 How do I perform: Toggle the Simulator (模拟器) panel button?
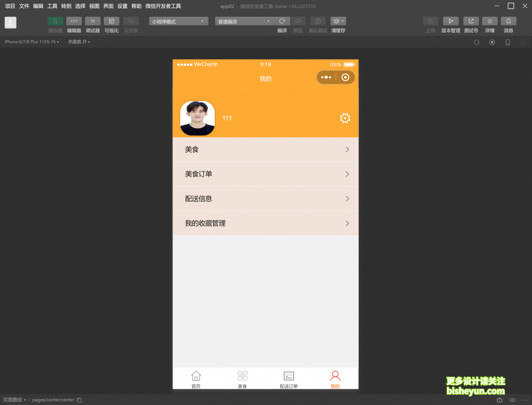click(x=55, y=21)
